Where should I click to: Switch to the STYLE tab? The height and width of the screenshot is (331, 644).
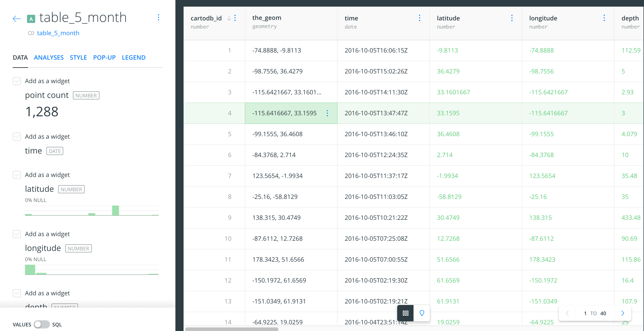(x=78, y=58)
